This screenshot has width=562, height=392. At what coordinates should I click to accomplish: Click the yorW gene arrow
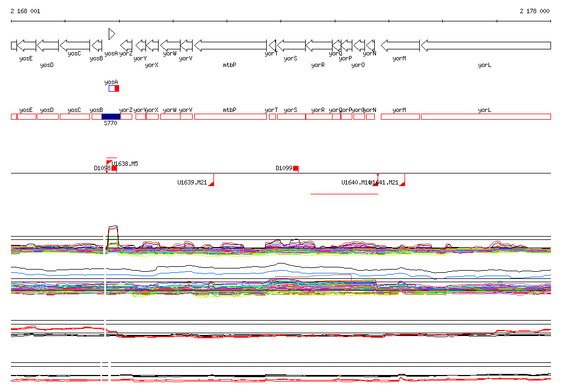point(170,45)
